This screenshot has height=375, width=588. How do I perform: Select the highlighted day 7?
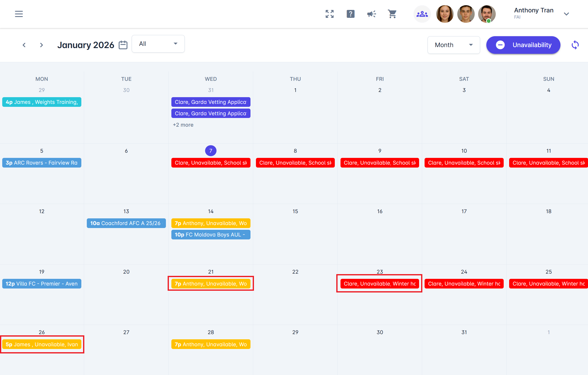pos(211,151)
